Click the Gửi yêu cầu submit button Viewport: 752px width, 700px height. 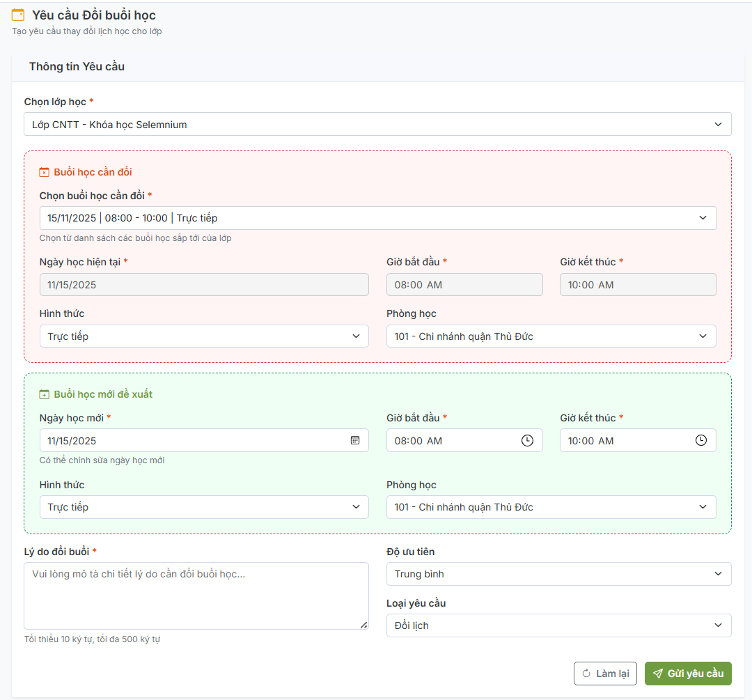[x=688, y=674]
